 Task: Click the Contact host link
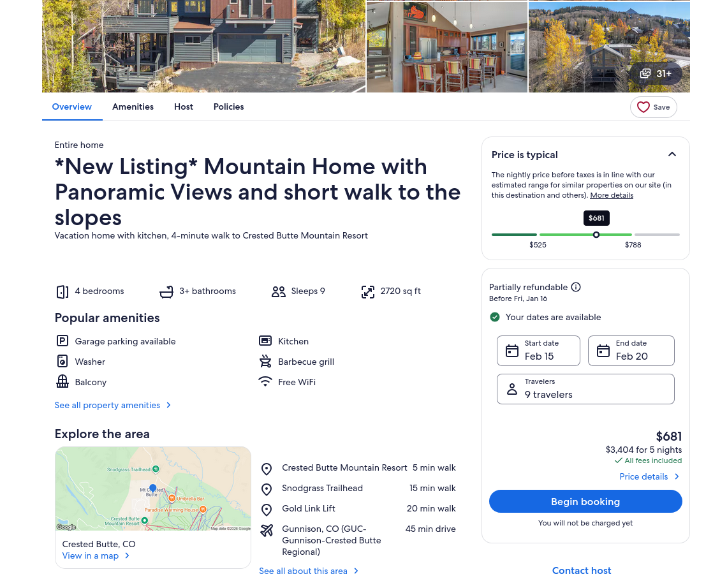pyautogui.click(x=582, y=571)
